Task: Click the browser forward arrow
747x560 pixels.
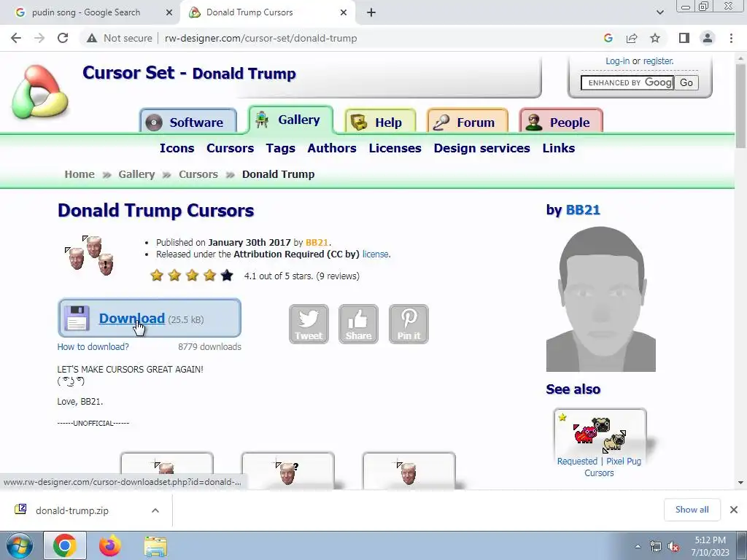Action: [39, 38]
